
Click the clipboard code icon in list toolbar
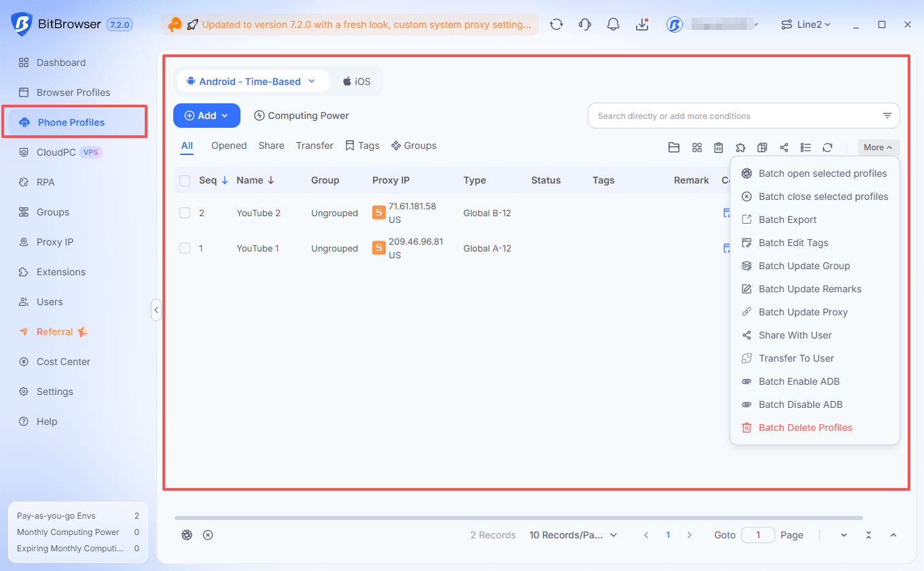click(719, 148)
